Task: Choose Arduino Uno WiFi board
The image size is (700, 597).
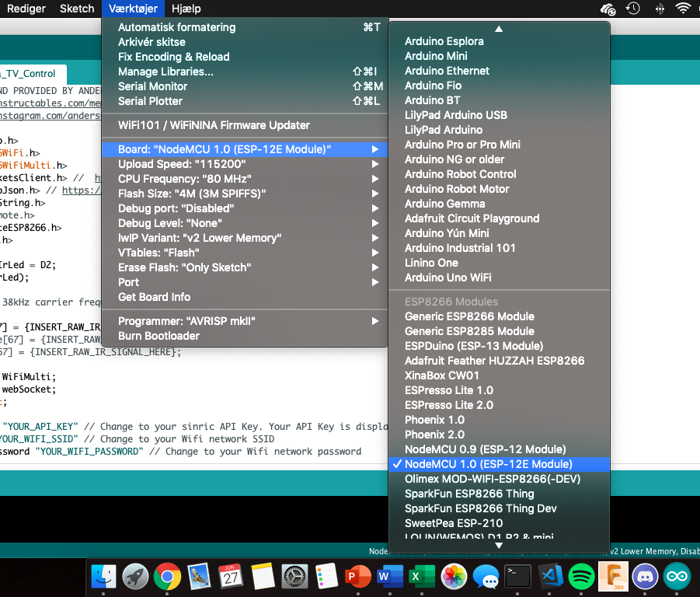Action: click(x=499, y=278)
